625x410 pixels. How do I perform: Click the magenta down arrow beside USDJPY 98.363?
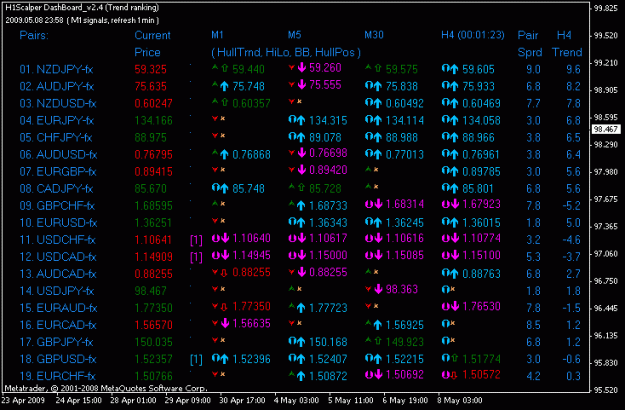tap(378, 289)
